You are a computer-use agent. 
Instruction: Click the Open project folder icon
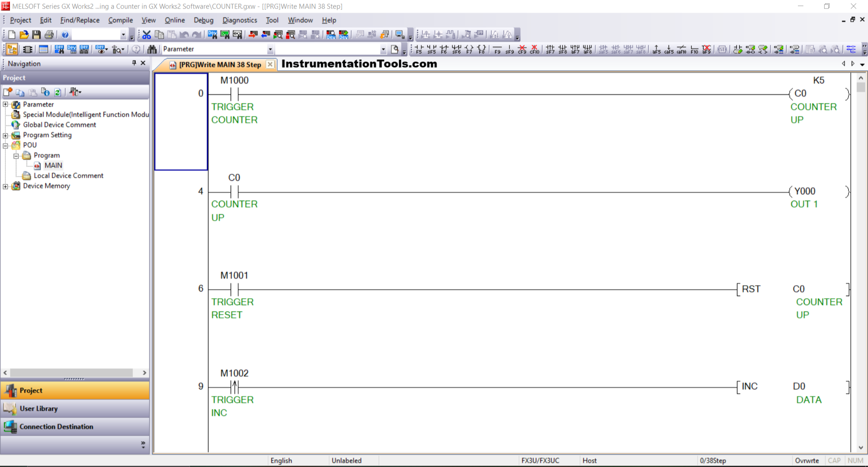(x=24, y=35)
